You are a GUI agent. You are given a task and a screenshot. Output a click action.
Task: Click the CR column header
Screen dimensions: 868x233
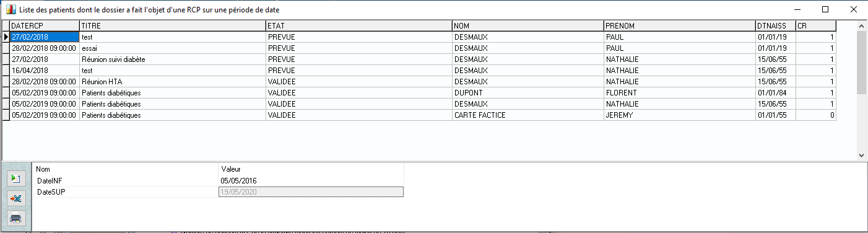(816, 26)
